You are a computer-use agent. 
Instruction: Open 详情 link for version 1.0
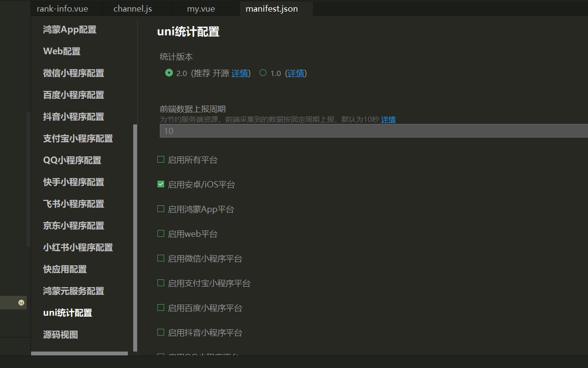[296, 73]
